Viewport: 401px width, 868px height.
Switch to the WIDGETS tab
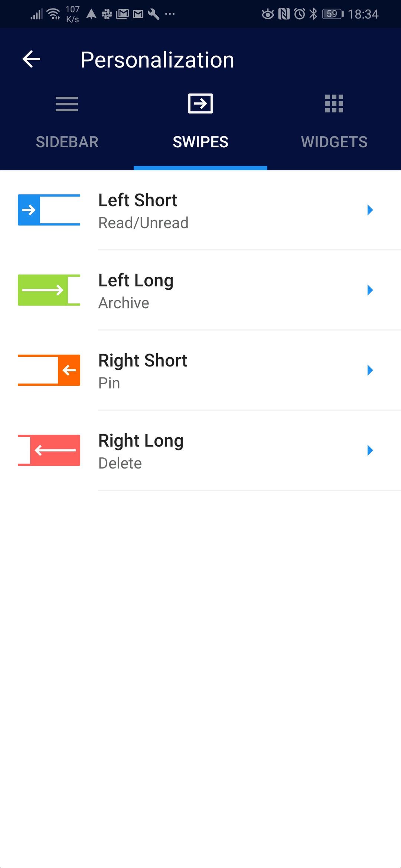point(334,142)
